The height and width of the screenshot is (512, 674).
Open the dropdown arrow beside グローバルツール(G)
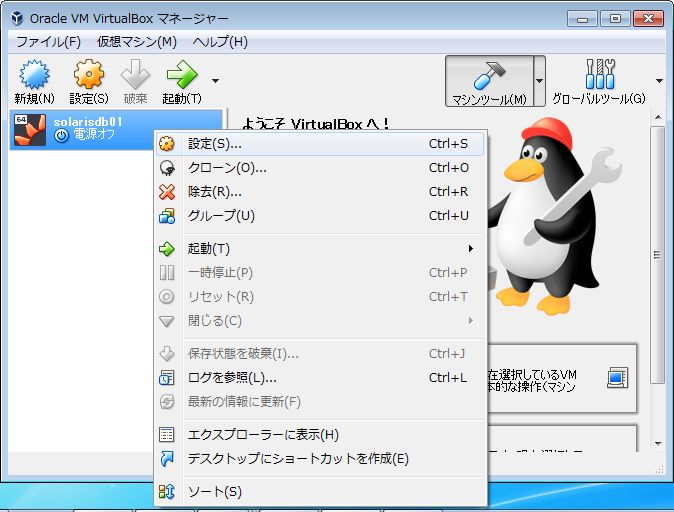[x=659, y=81]
